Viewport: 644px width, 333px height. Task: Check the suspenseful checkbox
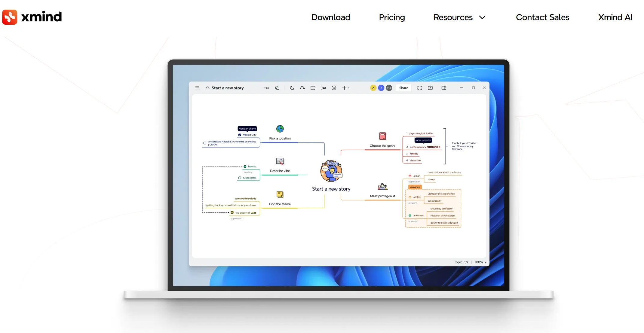pyautogui.click(x=240, y=178)
